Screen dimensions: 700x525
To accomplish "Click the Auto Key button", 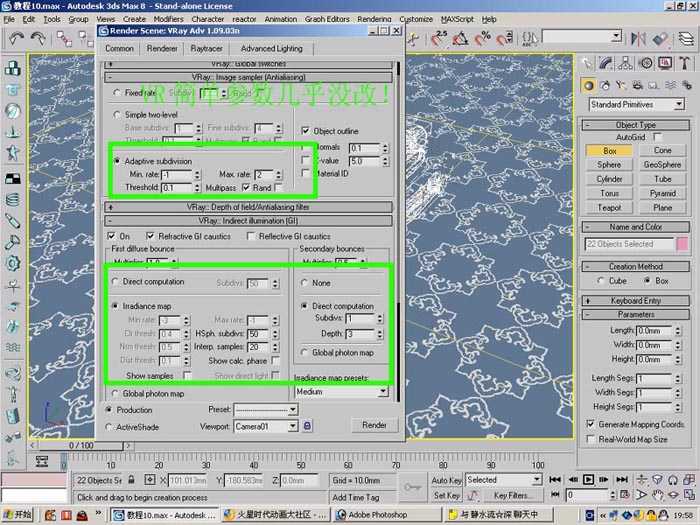I will 446,480.
